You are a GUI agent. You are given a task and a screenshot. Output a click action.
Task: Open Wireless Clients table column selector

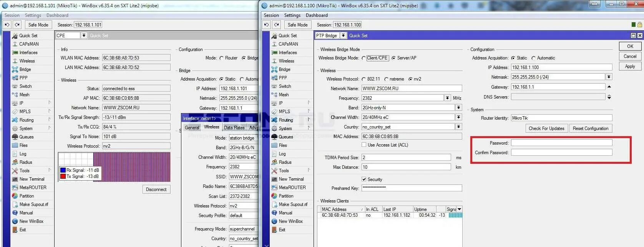click(460, 209)
